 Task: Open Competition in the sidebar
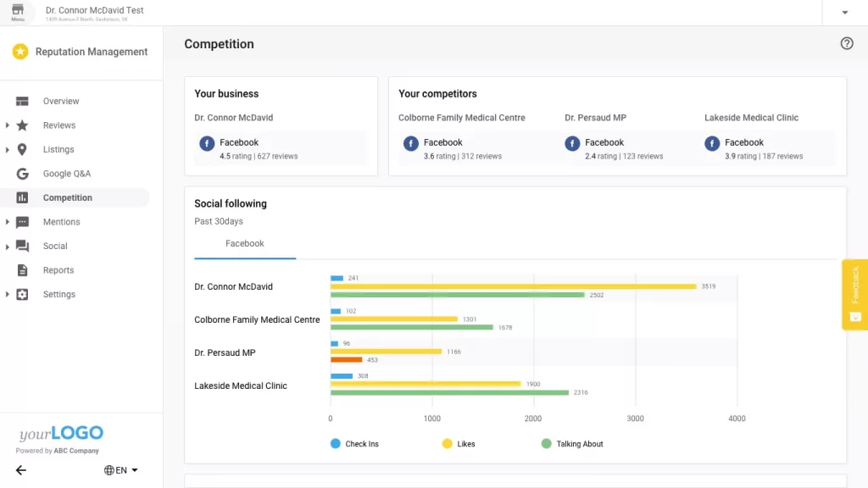coord(68,198)
